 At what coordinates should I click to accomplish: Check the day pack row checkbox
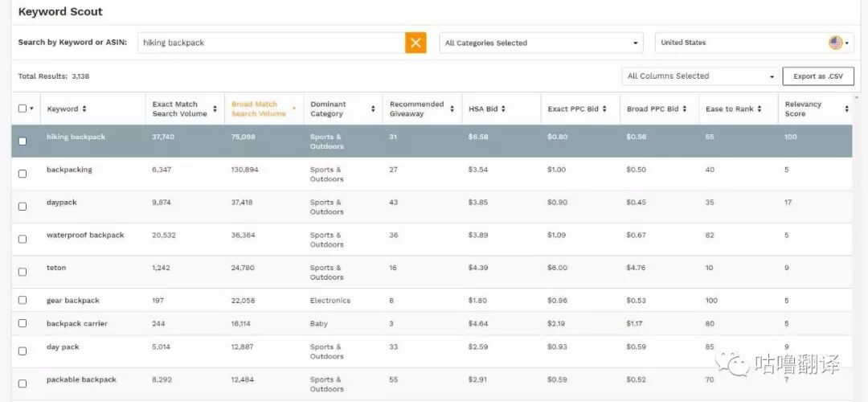23,351
